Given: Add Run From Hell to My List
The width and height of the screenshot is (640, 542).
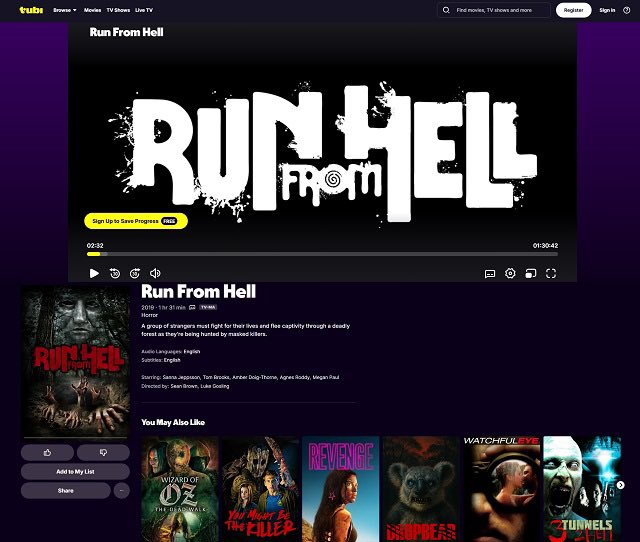Looking at the screenshot, I should [x=76, y=471].
